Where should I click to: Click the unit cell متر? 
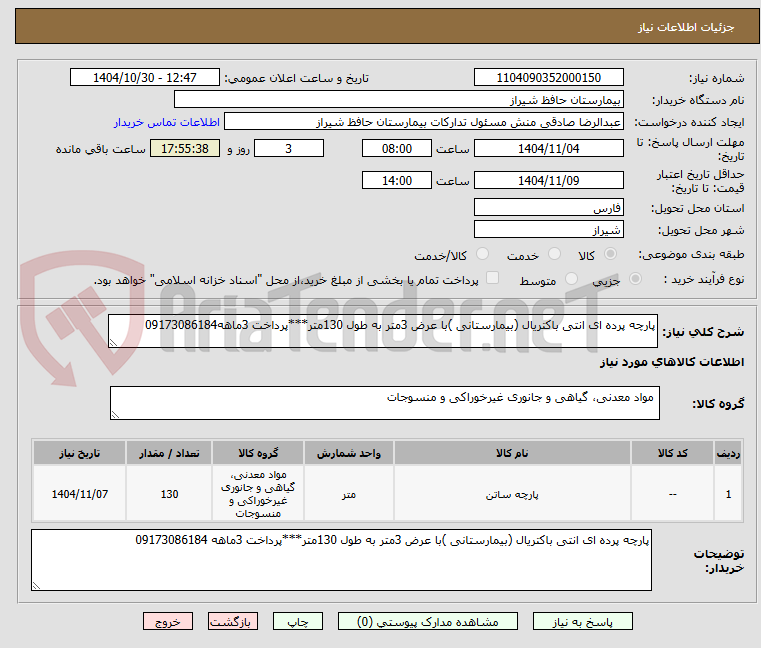pyautogui.click(x=349, y=494)
